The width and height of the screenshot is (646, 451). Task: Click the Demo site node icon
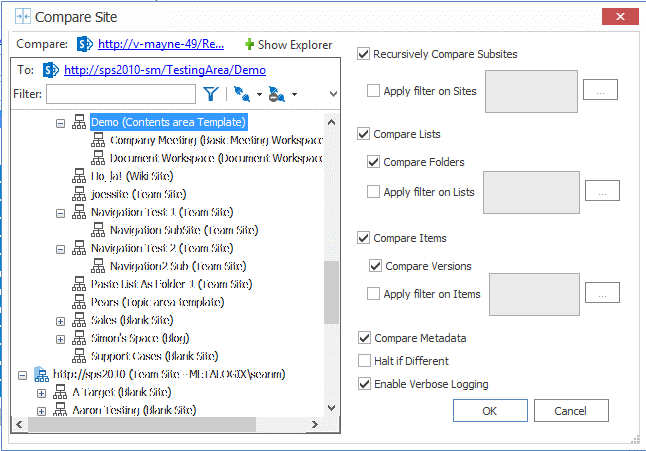click(80, 122)
